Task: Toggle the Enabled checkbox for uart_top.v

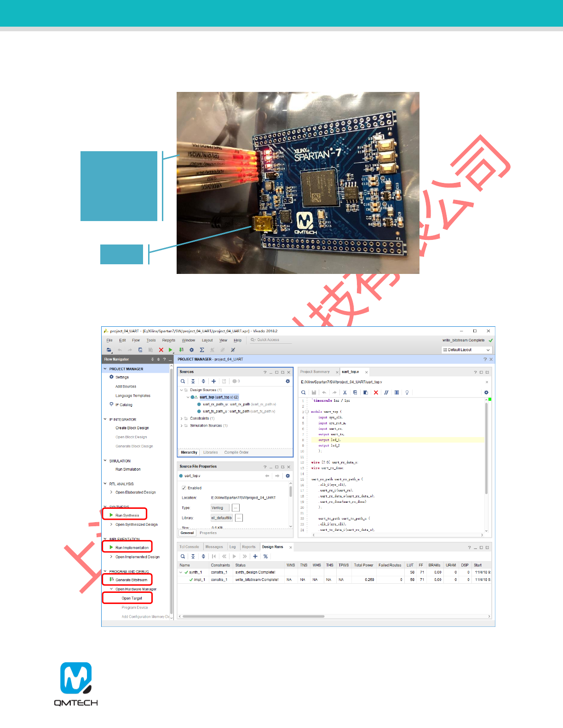Action: coord(184,488)
